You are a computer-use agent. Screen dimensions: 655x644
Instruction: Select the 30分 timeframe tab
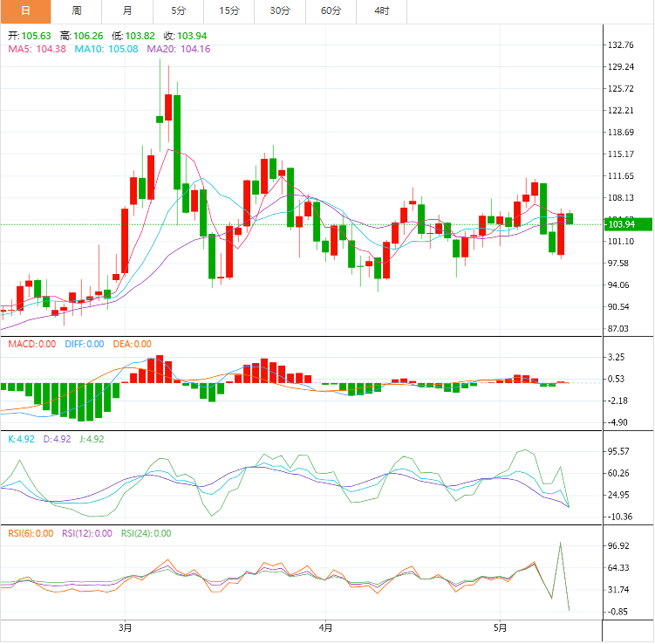[x=280, y=11]
